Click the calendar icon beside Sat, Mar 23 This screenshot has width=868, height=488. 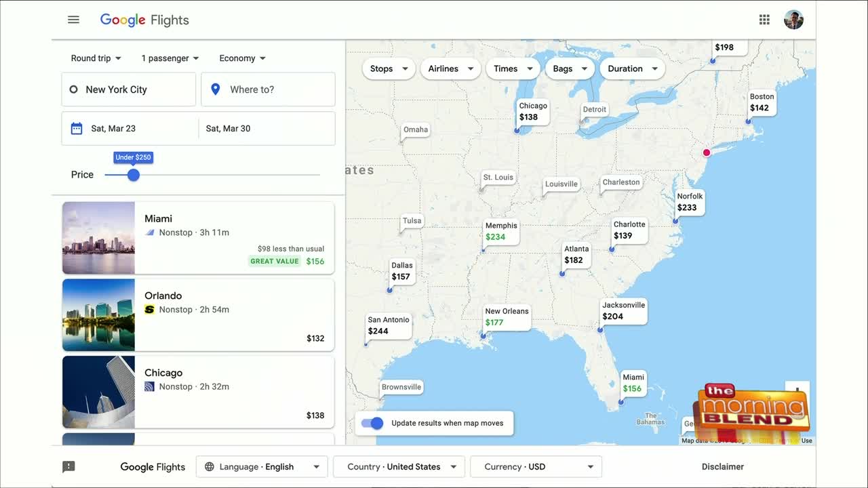[x=77, y=128]
